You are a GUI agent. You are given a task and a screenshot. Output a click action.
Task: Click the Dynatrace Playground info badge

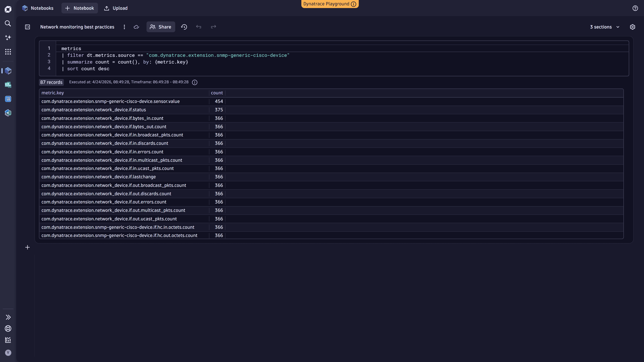click(x=330, y=4)
